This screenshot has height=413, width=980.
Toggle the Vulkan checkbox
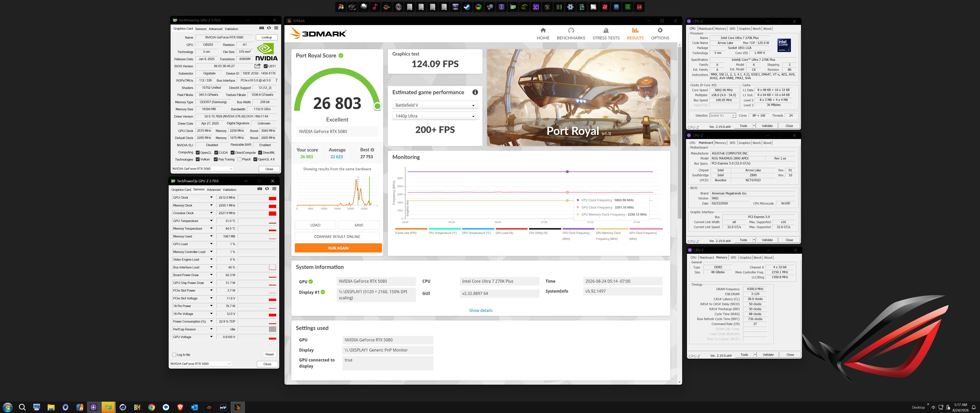198,160
